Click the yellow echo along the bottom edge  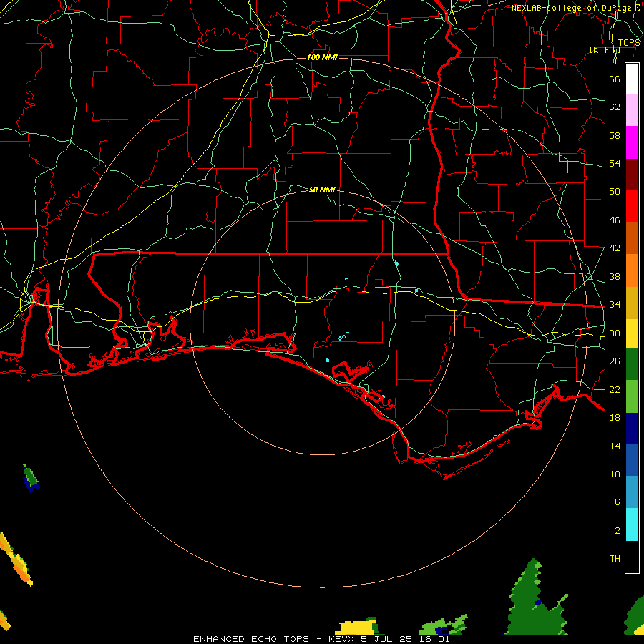(x=356, y=628)
